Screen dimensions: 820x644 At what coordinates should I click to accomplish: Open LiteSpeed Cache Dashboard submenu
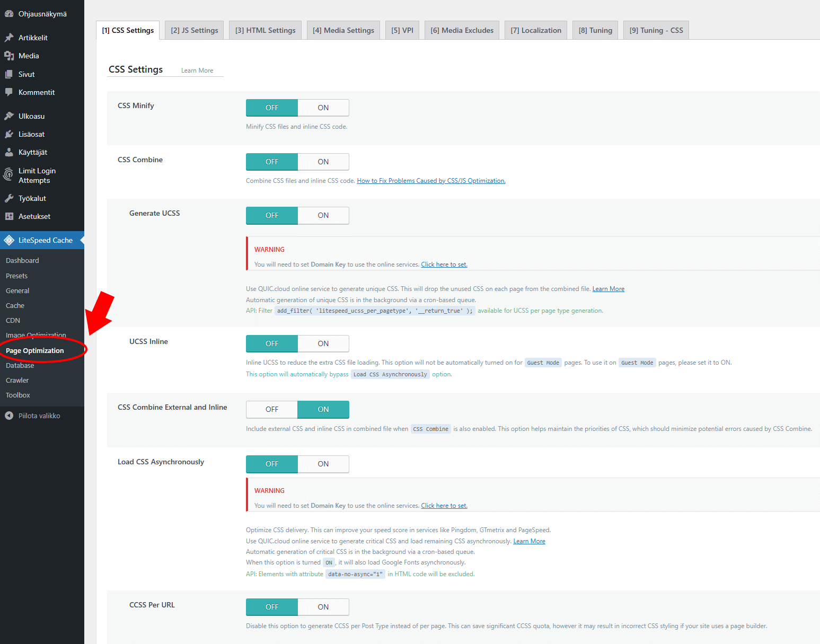[22, 260]
